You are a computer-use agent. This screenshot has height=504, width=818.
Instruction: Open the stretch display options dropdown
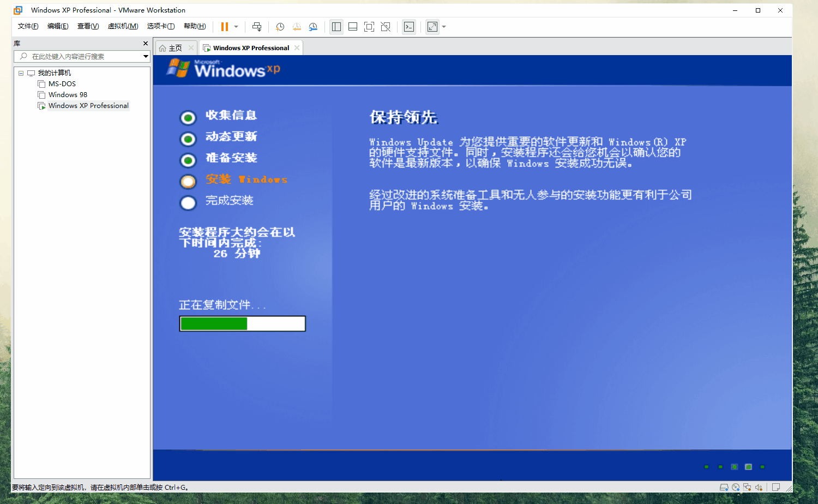point(444,27)
